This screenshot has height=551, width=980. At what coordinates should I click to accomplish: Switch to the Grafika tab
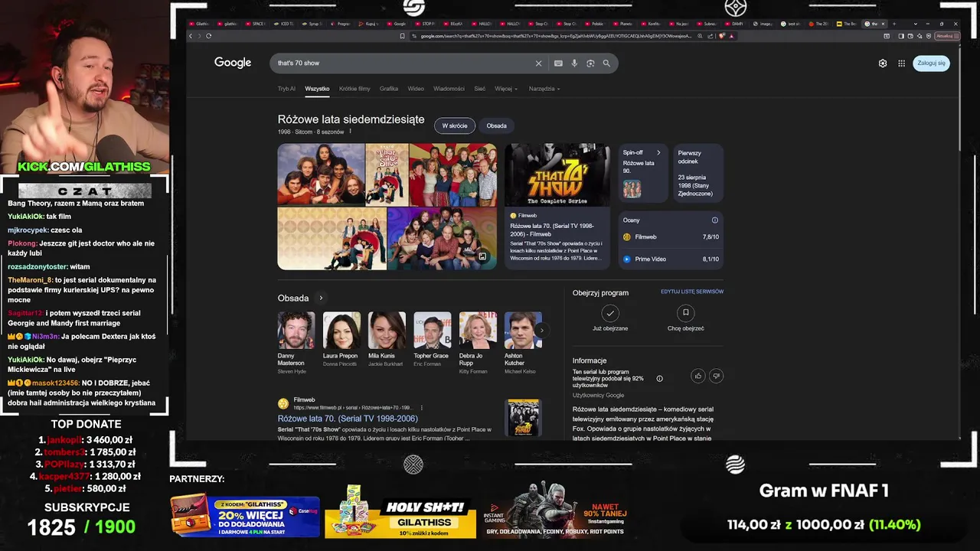(389, 89)
